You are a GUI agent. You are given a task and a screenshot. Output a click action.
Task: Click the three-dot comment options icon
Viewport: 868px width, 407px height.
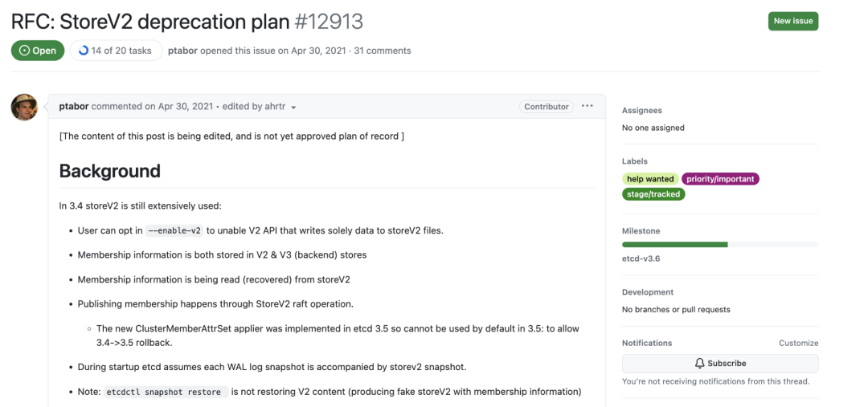[588, 106]
